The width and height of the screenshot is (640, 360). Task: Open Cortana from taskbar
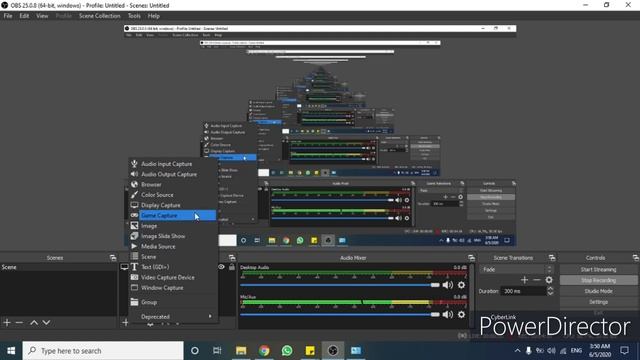[195, 351]
